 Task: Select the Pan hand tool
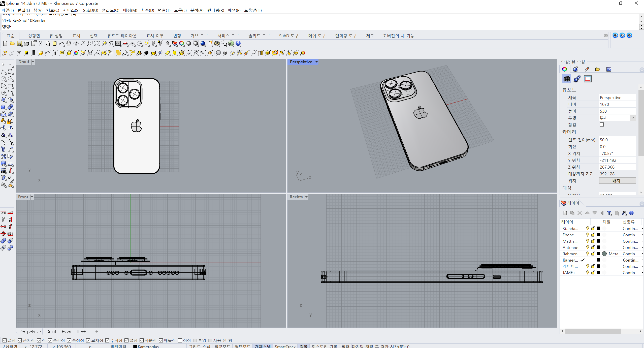pyautogui.click(x=69, y=44)
